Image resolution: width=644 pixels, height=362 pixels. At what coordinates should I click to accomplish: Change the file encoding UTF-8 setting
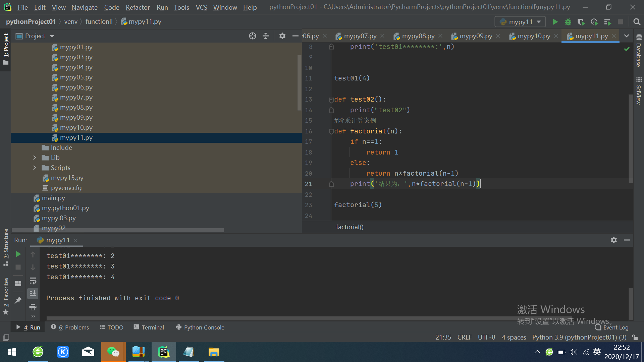coord(486,337)
